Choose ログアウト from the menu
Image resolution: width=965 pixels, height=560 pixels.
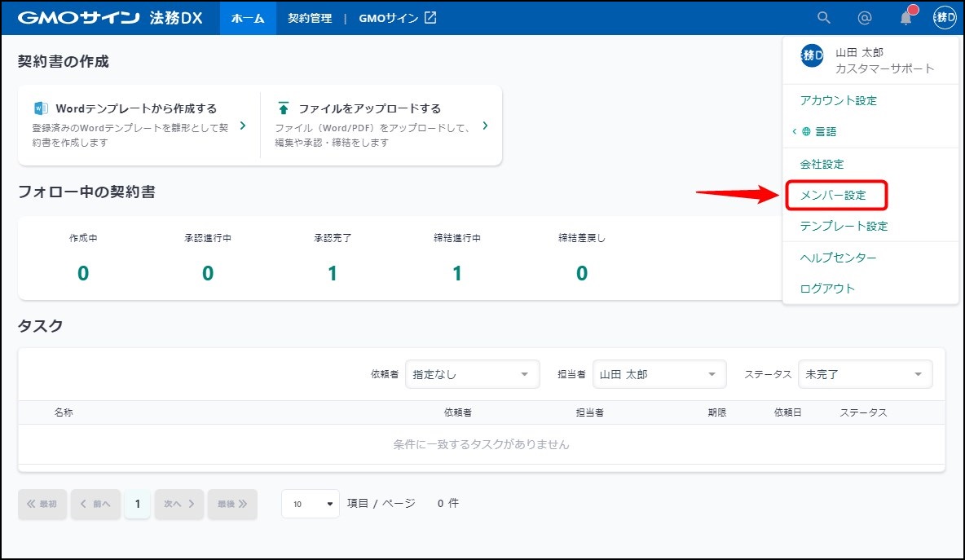pos(827,289)
